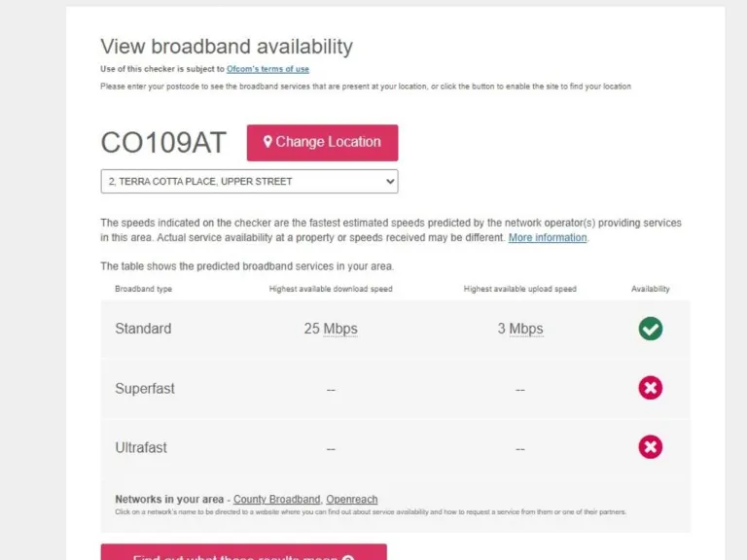Click the 3 Mbps upload speed value
747x560 pixels.
tap(520, 329)
